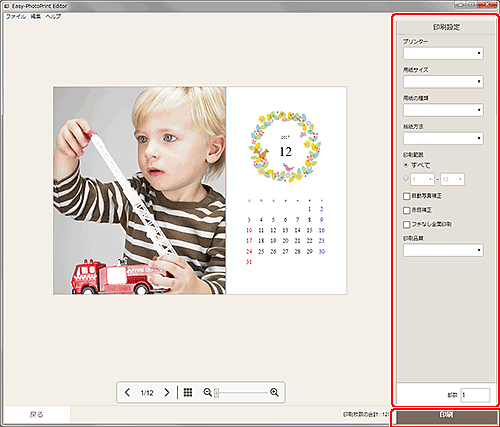Click the December calendar wreath with 12

pos(285,146)
